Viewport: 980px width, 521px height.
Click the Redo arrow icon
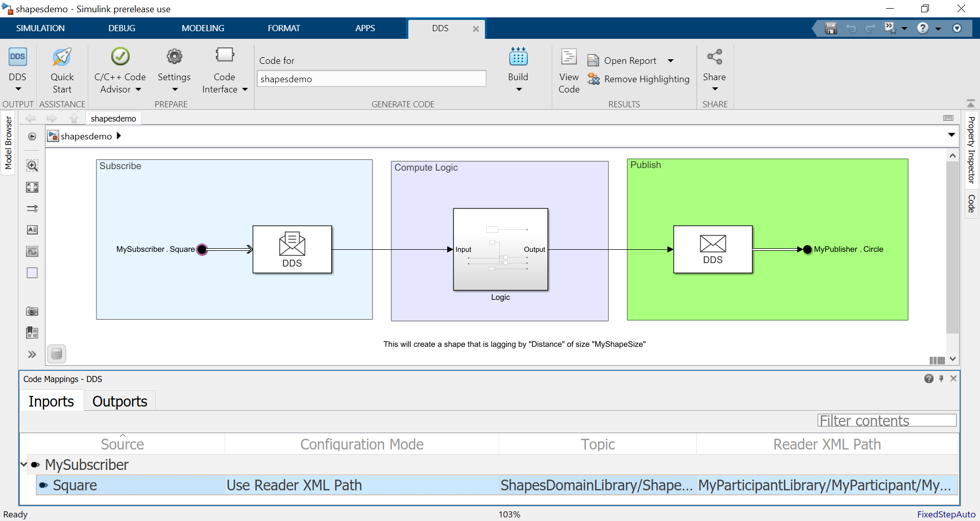tap(870, 29)
